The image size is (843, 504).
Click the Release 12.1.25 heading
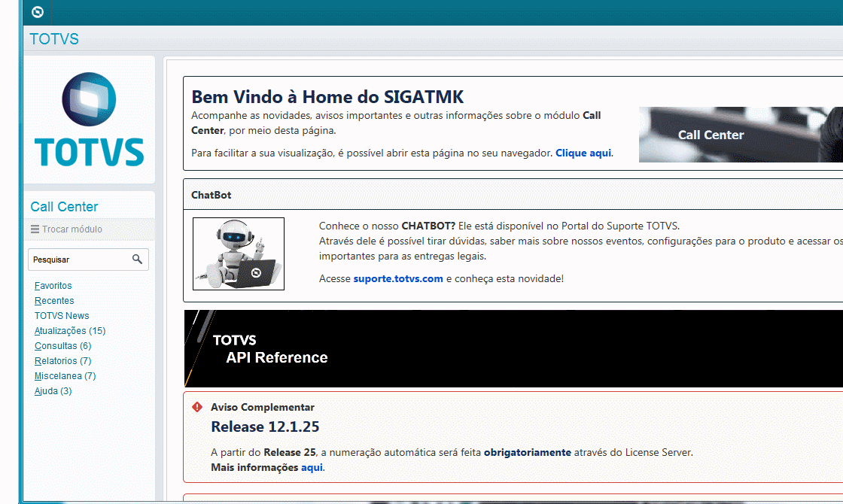pyautogui.click(x=265, y=427)
